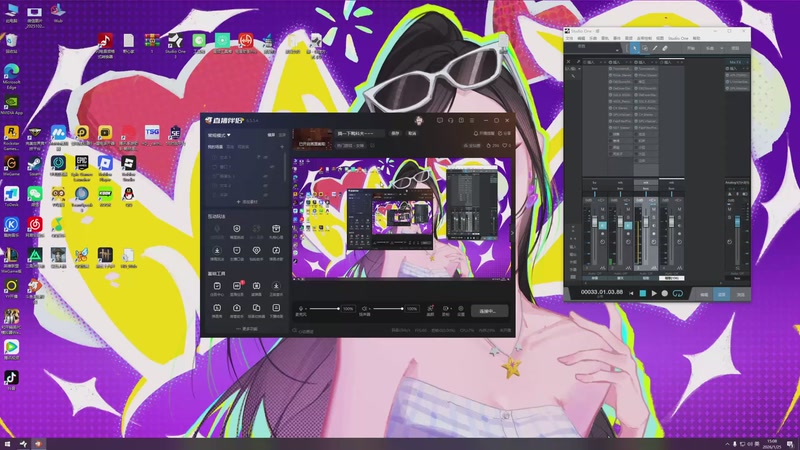800x450 pixels.
Task: Open Steam desktop shortcut
Action: click(35, 165)
